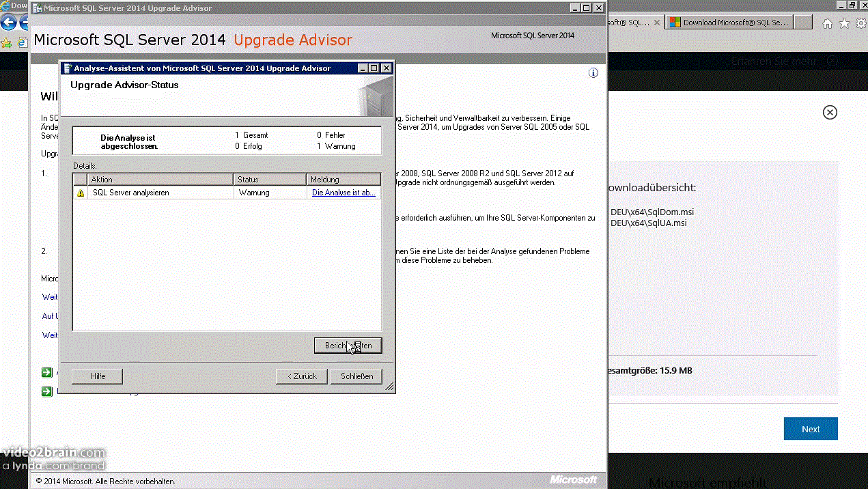Click the Die Analyse ist abgeschlossen summary text
868x489 pixels.
[x=129, y=142]
